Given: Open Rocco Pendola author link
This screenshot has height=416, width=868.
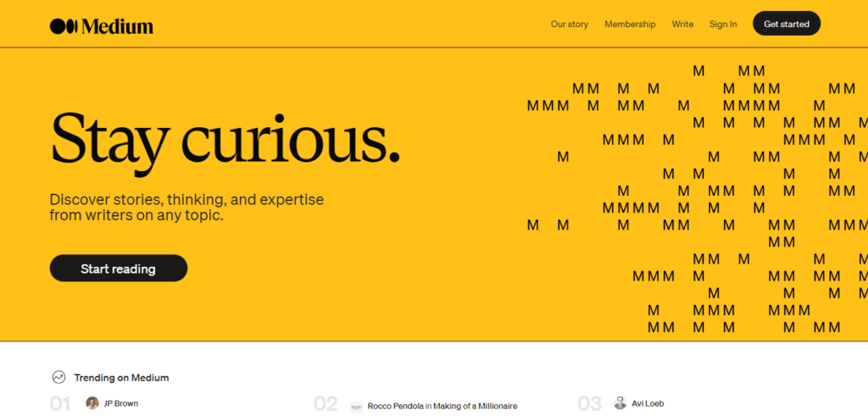Looking at the screenshot, I should pos(395,406).
